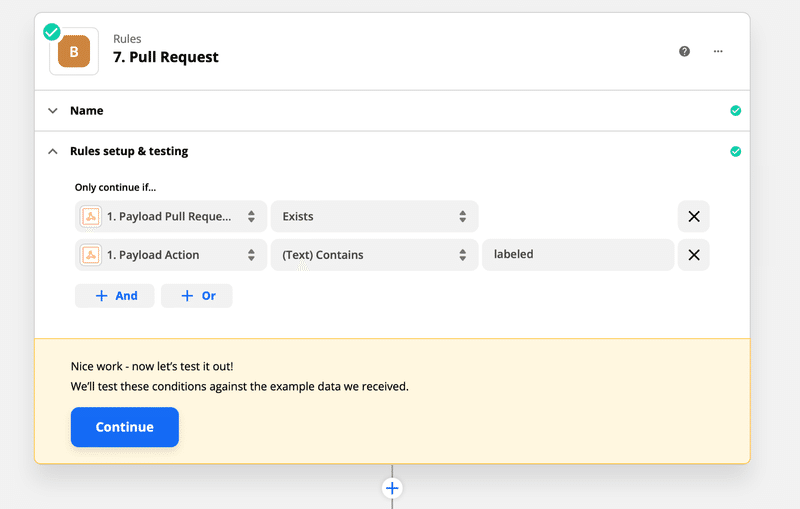Screen dimensions: 800x509
Task: Click the green checkmark on Name section
Action: click(x=735, y=111)
